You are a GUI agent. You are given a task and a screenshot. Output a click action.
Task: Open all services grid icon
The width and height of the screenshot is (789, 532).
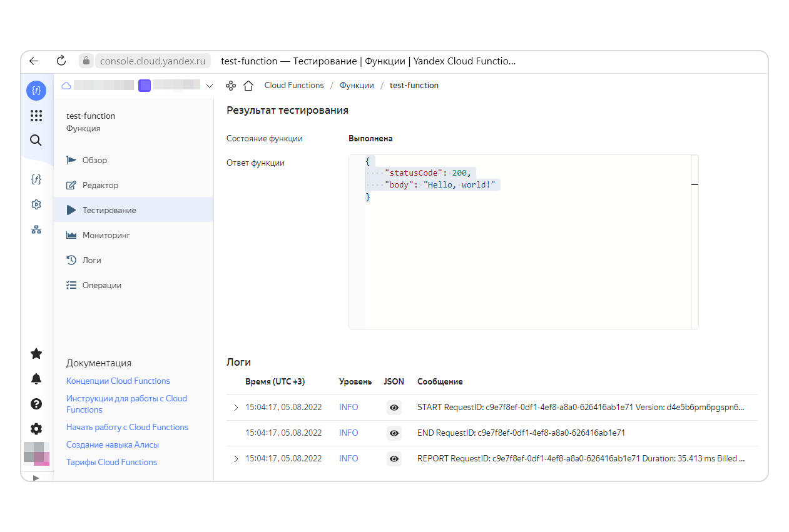pyautogui.click(x=36, y=116)
